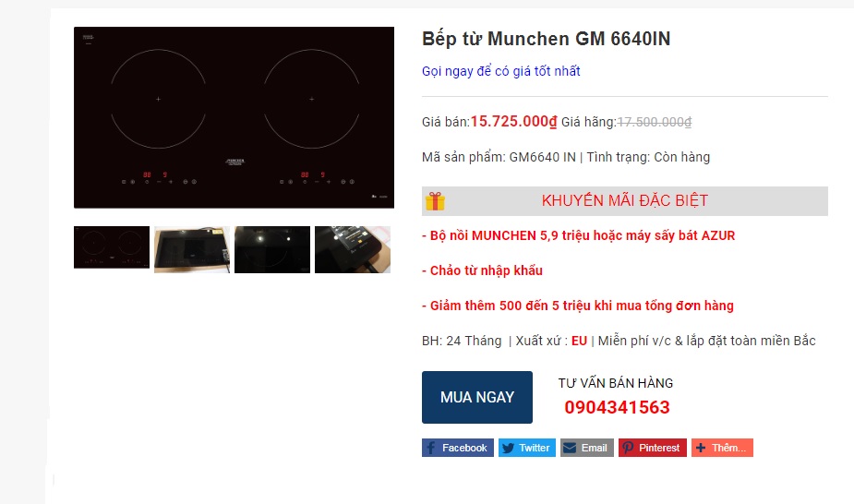Click product title Bếp từ Munchen GM 6640IN
This screenshot has height=504, width=854.
click(x=547, y=39)
